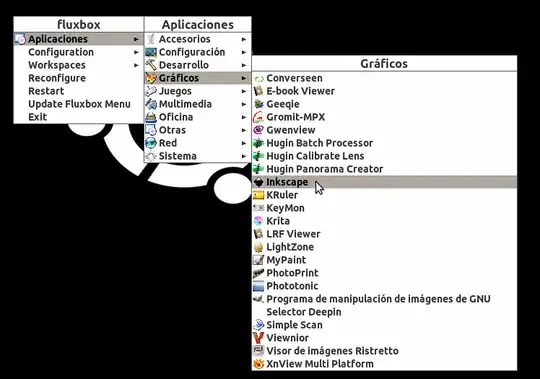
Task: Launch Gwenview from the Gráficos list
Action: [384, 130]
